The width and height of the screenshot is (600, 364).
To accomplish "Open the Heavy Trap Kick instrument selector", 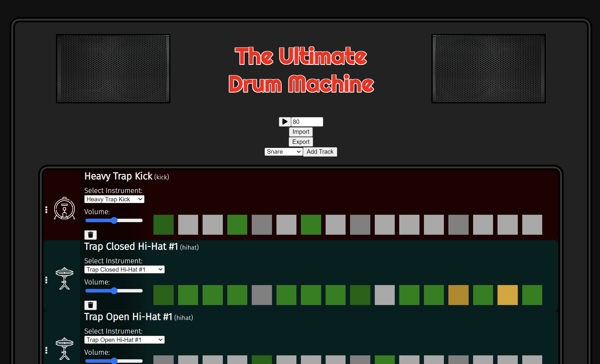I will click(x=114, y=199).
